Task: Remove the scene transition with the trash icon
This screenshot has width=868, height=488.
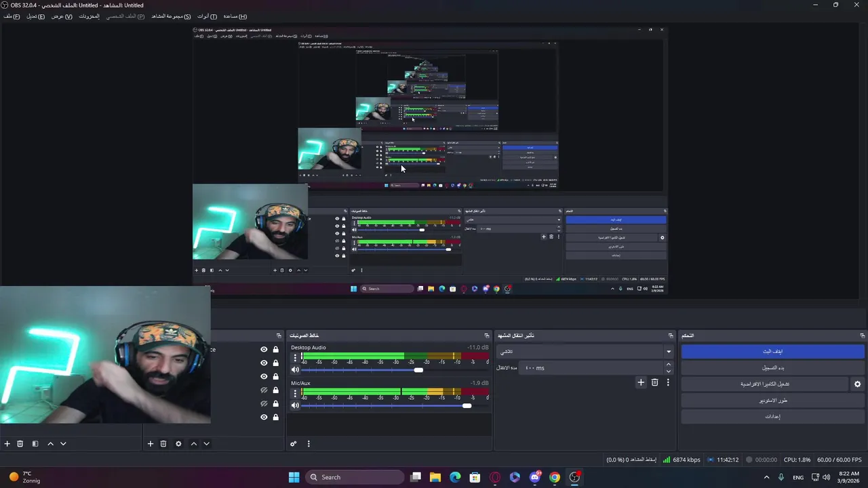Action: (654, 382)
